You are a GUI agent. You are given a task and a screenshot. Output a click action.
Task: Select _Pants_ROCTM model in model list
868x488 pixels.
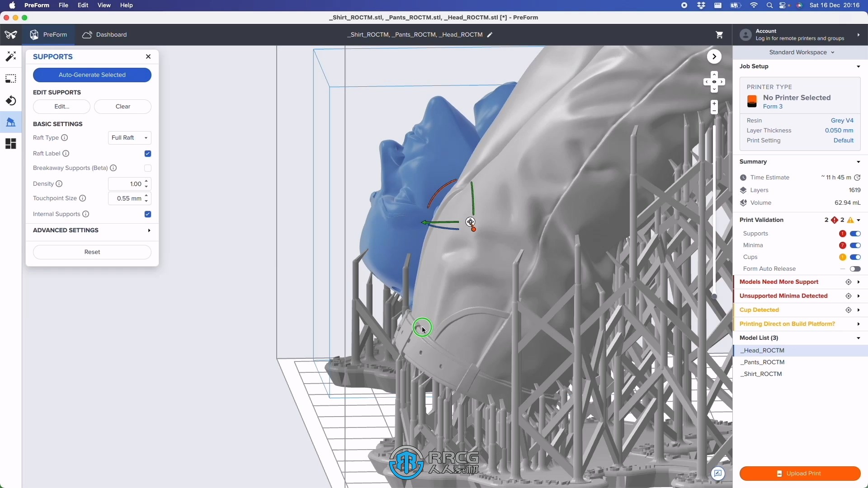[x=763, y=361]
